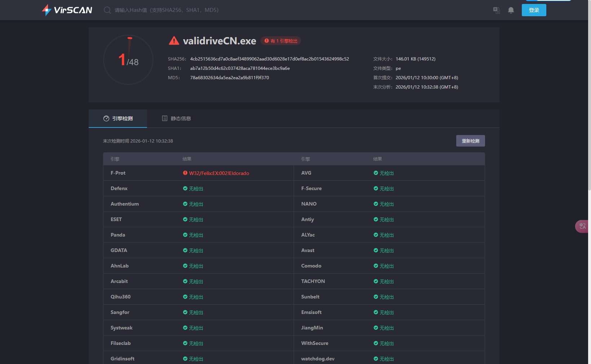This screenshot has height=364, width=591.
Task: Click the 重新检测 rescan button
Action: click(470, 141)
